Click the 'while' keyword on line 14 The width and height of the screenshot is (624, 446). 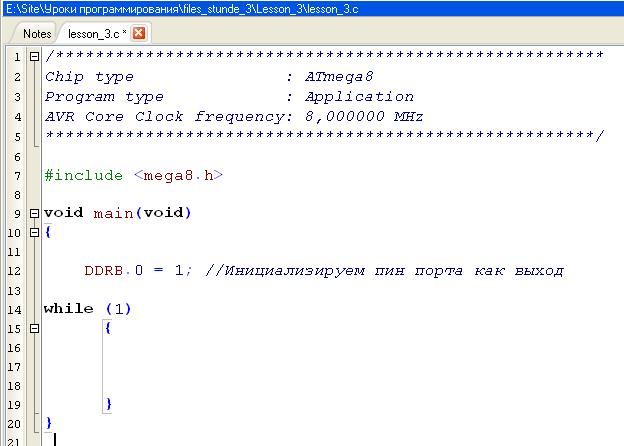69,308
